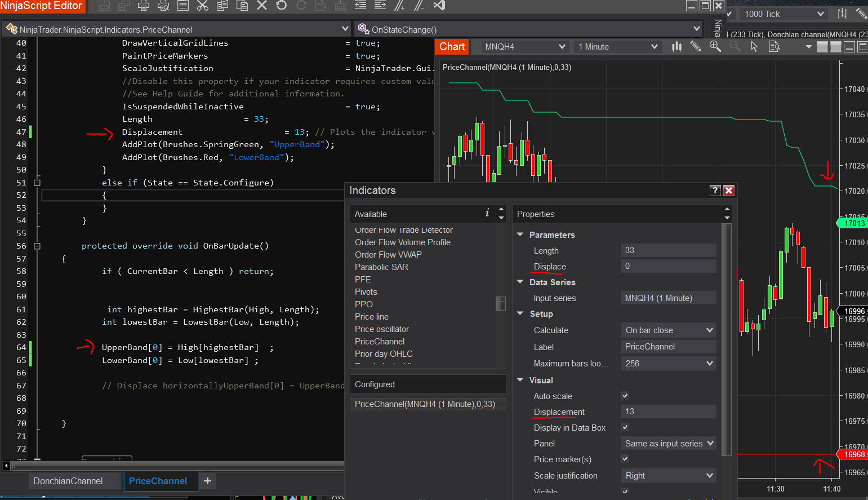Click the zoom in magnifier on chart

[715, 47]
